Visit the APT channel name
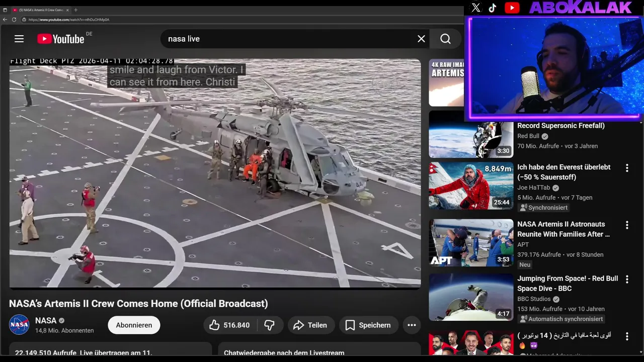The width and height of the screenshot is (644, 362). point(523,245)
